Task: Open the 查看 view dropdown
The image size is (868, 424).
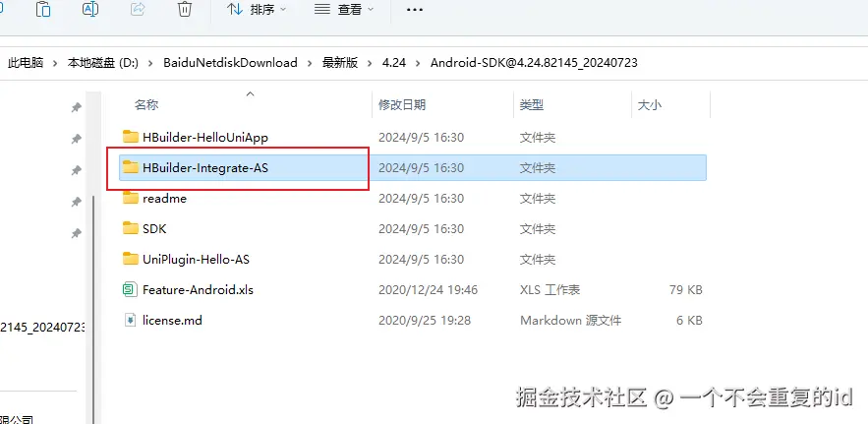Action: 344,10
